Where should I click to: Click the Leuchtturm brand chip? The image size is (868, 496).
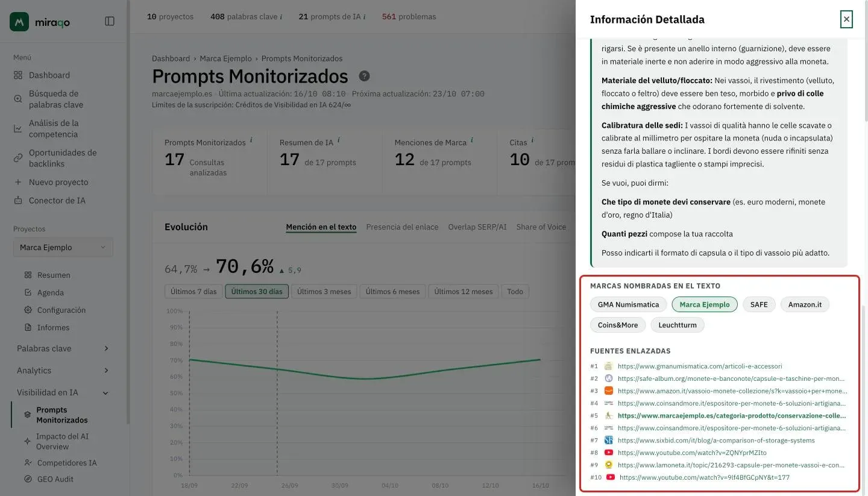(x=678, y=325)
